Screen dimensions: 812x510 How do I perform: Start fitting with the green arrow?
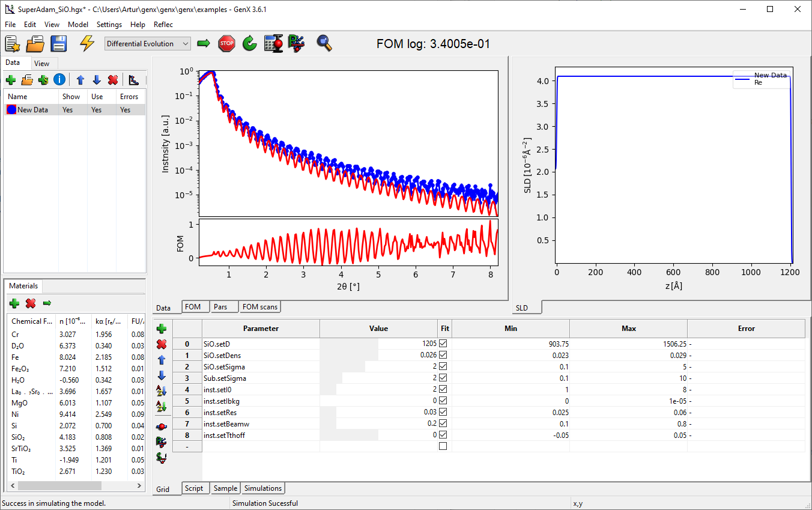pyautogui.click(x=204, y=43)
